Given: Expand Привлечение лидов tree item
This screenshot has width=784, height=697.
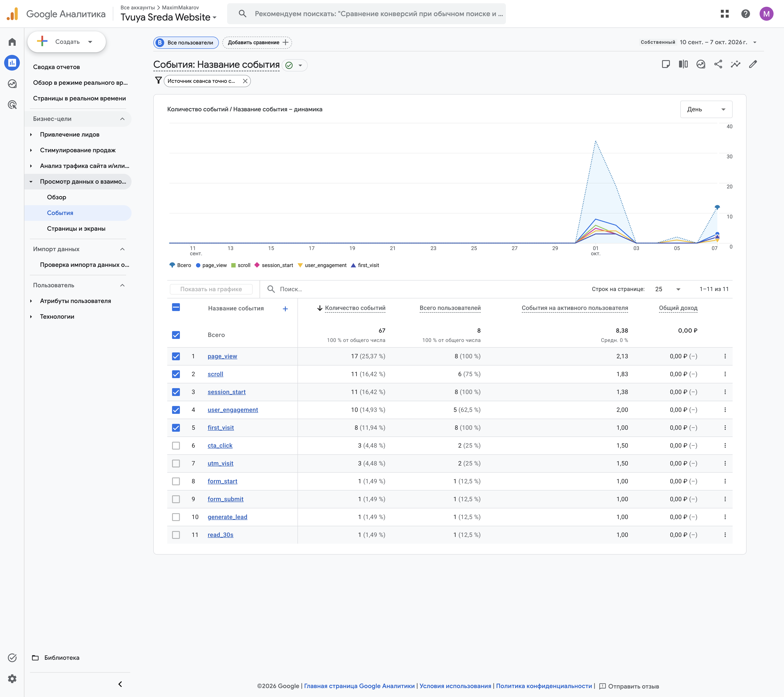Looking at the screenshot, I should [x=31, y=135].
